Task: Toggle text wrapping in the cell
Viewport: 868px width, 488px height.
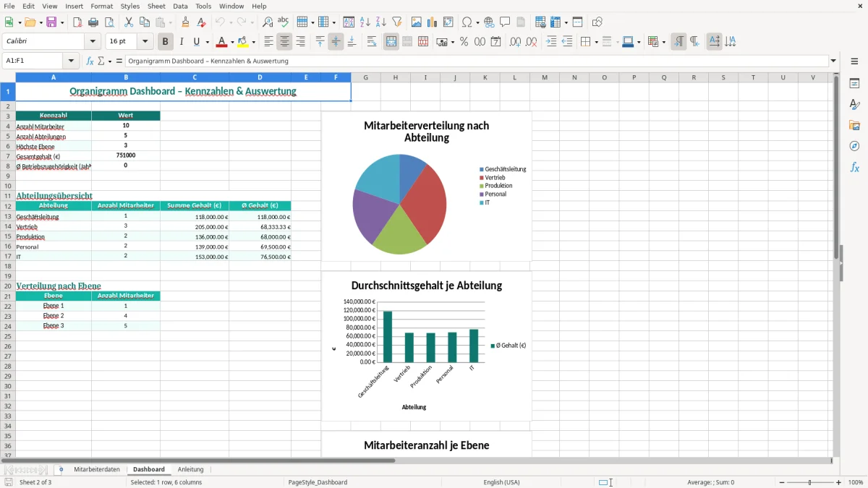Action: pyautogui.click(x=372, y=42)
